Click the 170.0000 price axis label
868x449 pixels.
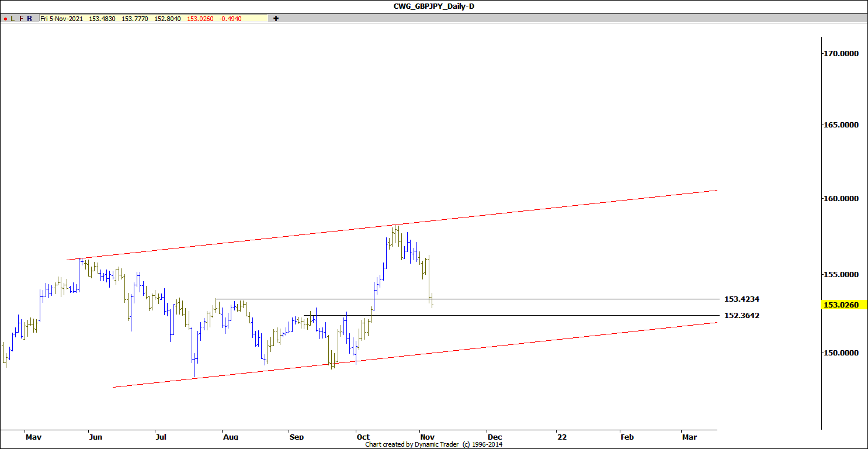click(842, 53)
